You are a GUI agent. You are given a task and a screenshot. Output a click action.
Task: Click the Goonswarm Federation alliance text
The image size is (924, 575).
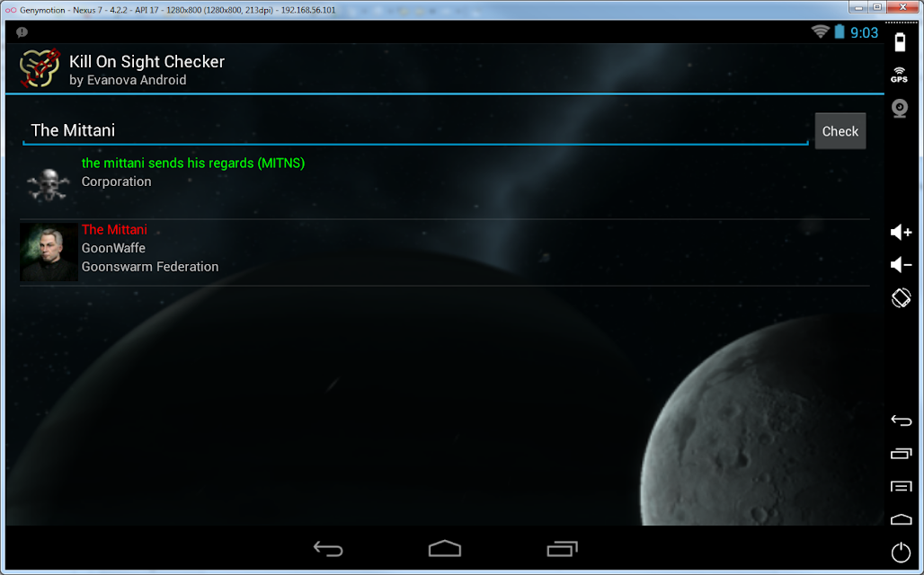tap(150, 267)
